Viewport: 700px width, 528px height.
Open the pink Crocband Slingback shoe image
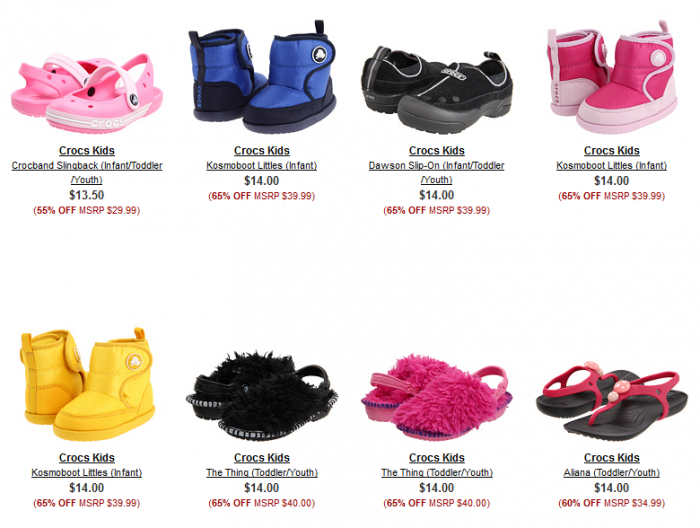tap(87, 93)
